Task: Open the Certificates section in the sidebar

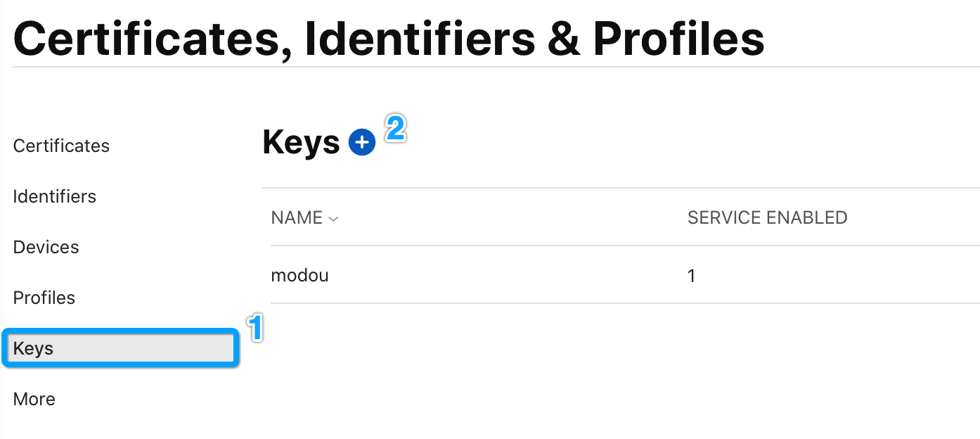Action: (x=61, y=146)
